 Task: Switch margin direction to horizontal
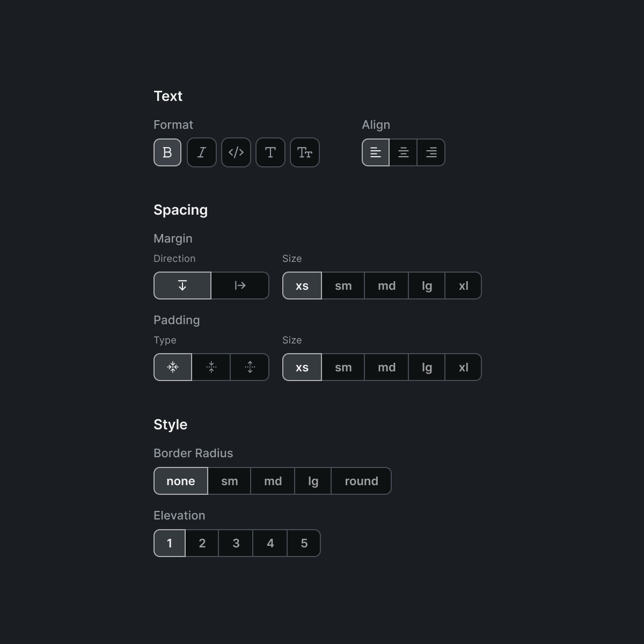240,286
